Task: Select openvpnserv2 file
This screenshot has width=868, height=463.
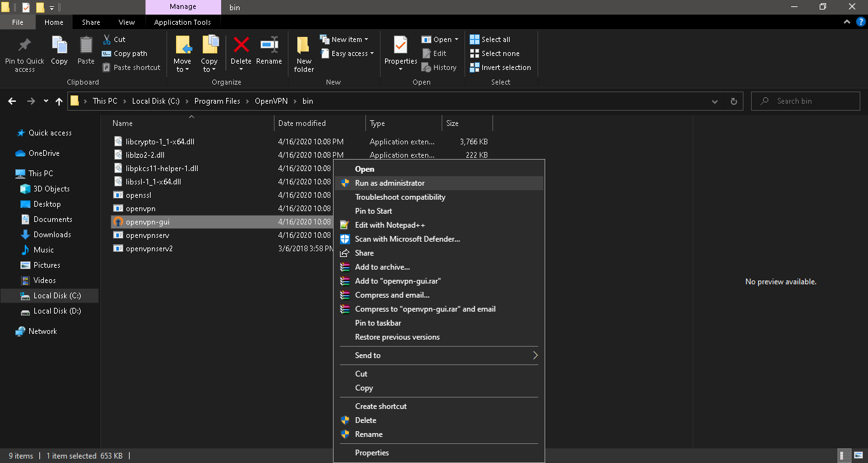Action: (149, 249)
